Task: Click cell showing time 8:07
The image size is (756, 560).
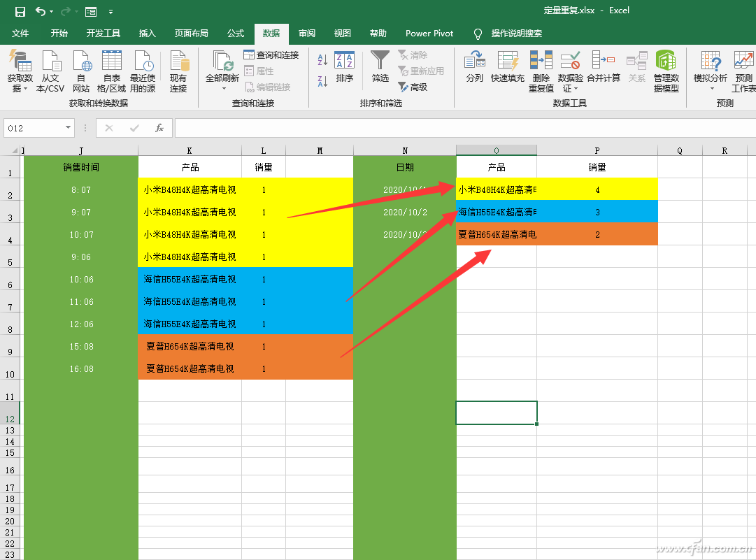Action: [81, 190]
